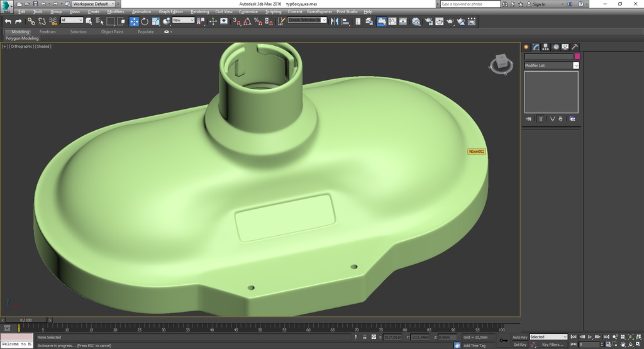
Task: Open the Selected key filter dropdown
Action: (548, 337)
